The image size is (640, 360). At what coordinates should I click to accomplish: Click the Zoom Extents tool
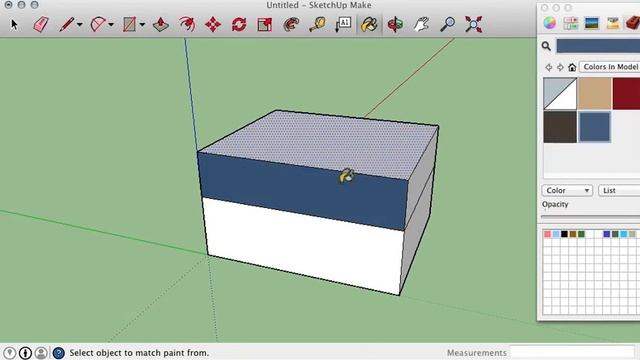click(473, 24)
